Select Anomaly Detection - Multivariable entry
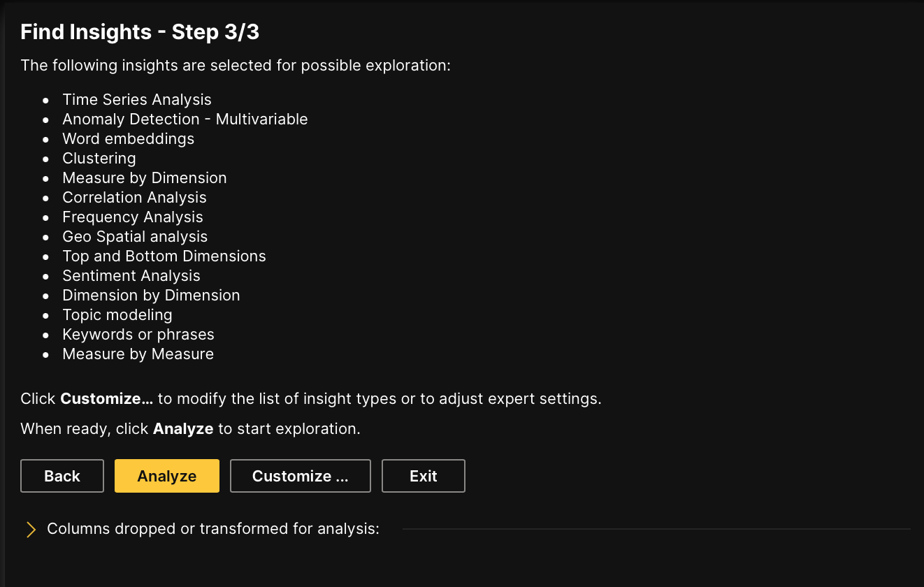Image resolution: width=924 pixels, height=587 pixels. (185, 119)
